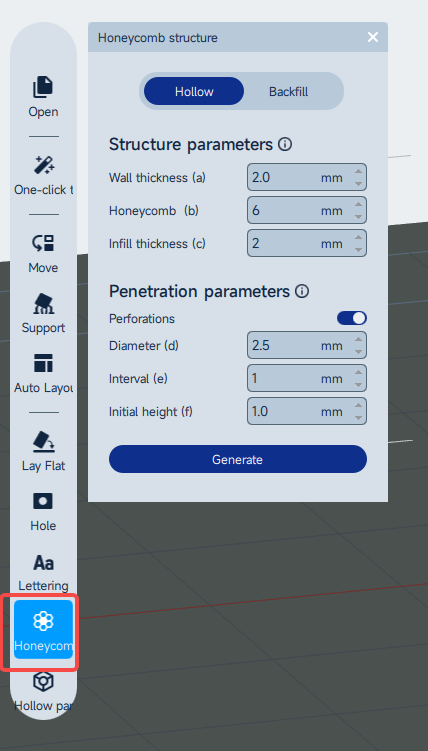Viewport: 428px width, 751px height.
Task: Open a file with the Open tool
Action: coord(43,97)
